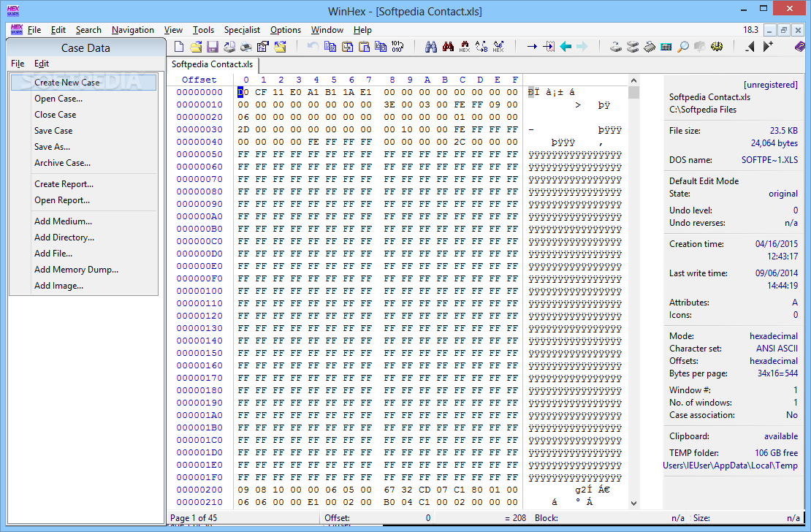Open the Tools menu

pyautogui.click(x=203, y=30)
